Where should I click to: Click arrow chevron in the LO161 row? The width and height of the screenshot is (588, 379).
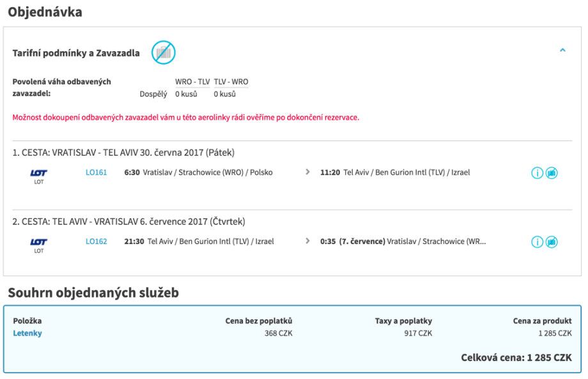(307, 173)
